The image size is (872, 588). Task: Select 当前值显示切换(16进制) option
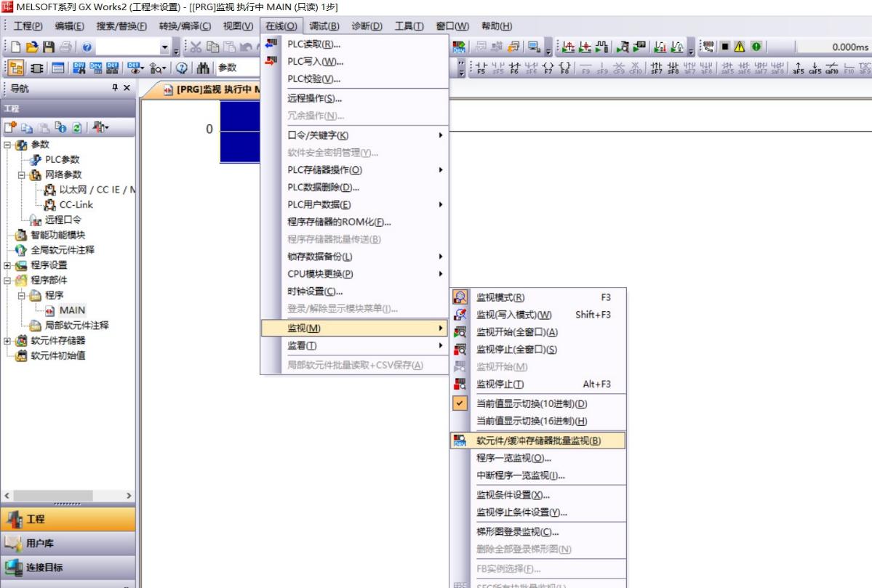(x=531, y=421)
